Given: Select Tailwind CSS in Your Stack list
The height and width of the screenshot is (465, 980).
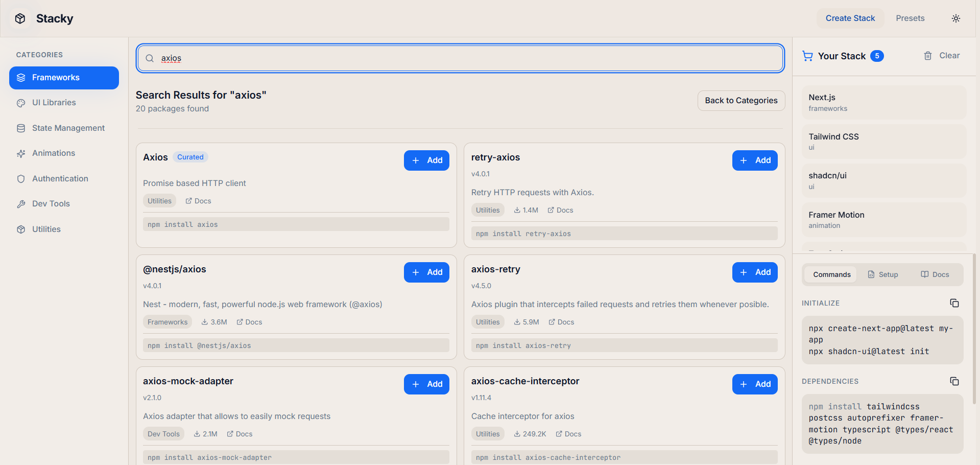Looking at the screenshot, I should point(884,142).
